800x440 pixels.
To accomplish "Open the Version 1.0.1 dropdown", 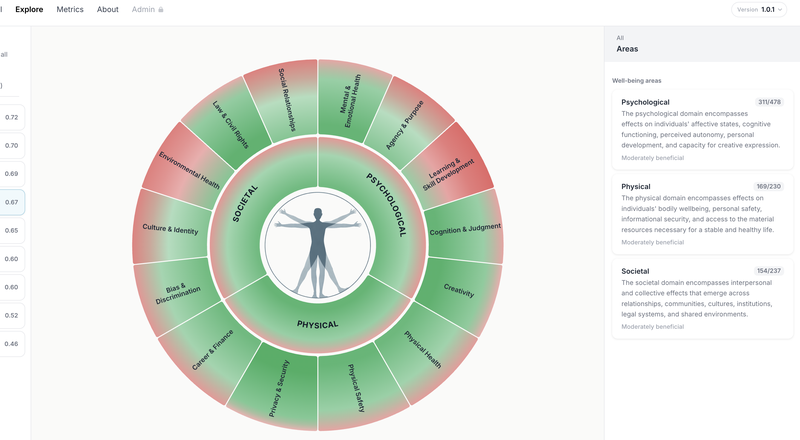I will coord(759,10).
